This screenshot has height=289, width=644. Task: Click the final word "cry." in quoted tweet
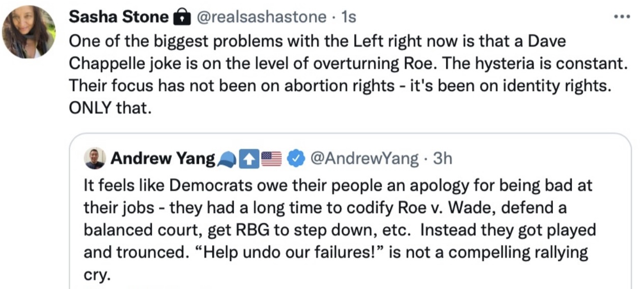coord(97,275)
